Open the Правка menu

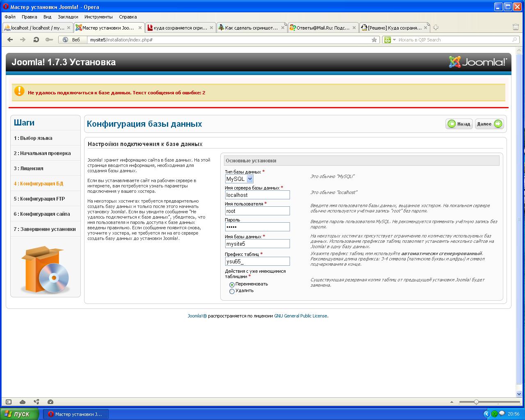point(30,17)
